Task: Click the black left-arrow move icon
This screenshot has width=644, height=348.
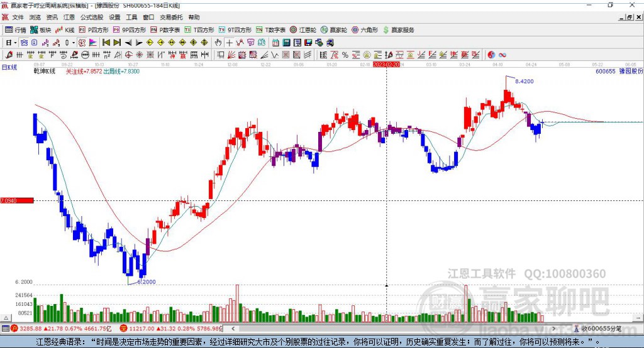Action: (128, 43)
